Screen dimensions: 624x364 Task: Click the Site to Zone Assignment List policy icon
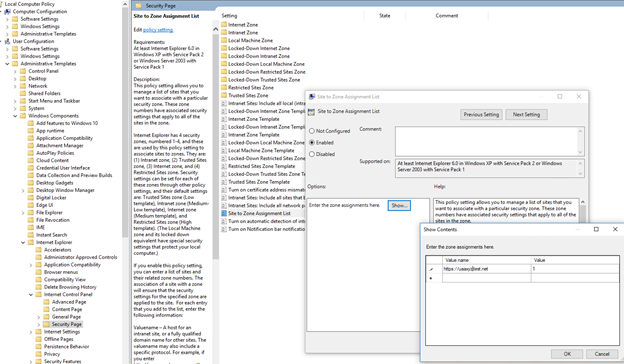pyautogui.click(x=224, y=213)
